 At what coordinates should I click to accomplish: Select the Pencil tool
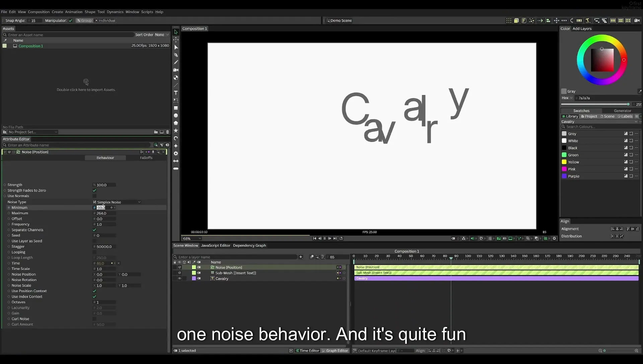click(x=176, y=62)
